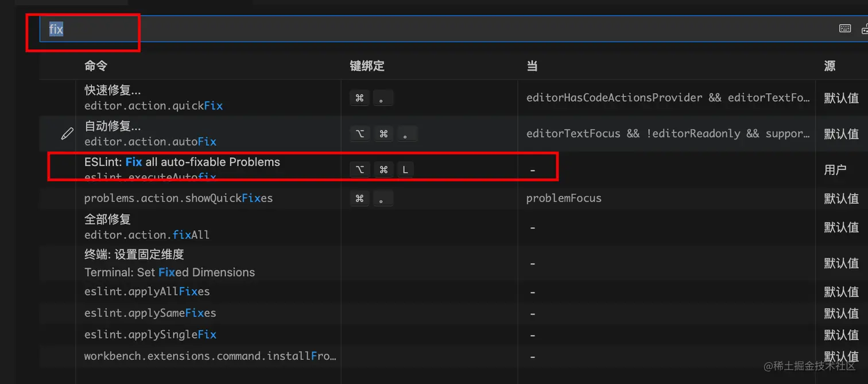
Task: Select the problems.action.showQuickFixes command
Action: 179,198
